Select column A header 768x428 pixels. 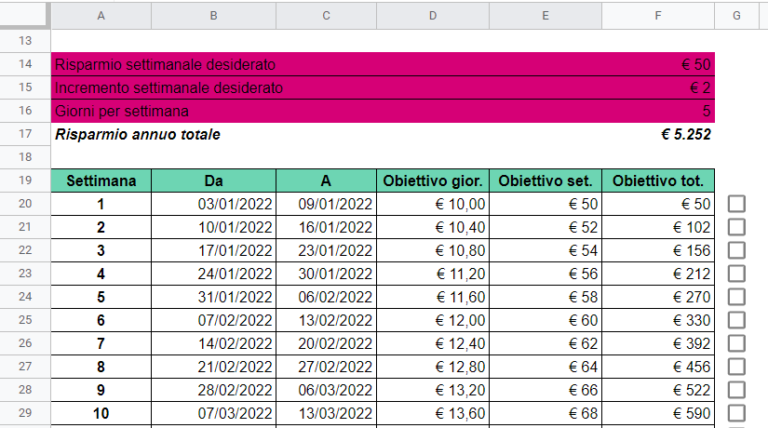(x=101, y=16)
